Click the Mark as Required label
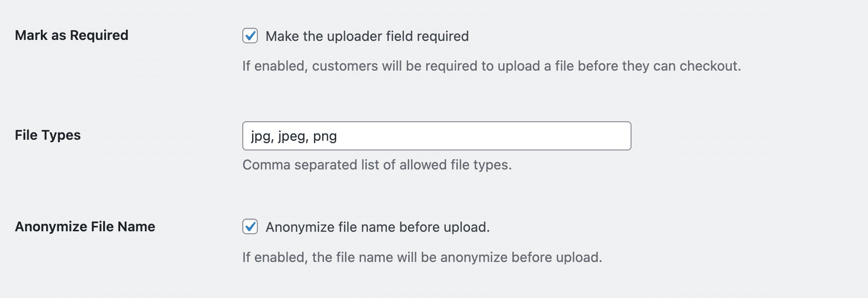This screenshot has height=298, width=868. coord(72,35)
